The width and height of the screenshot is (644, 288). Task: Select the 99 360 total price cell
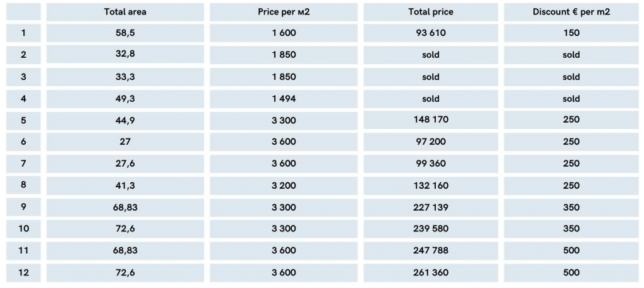(x=431, y=163)
